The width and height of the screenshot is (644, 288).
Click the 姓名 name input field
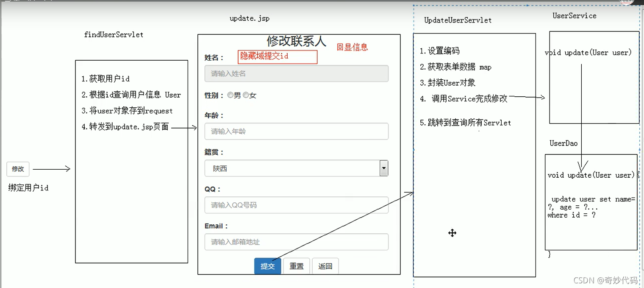296,73
